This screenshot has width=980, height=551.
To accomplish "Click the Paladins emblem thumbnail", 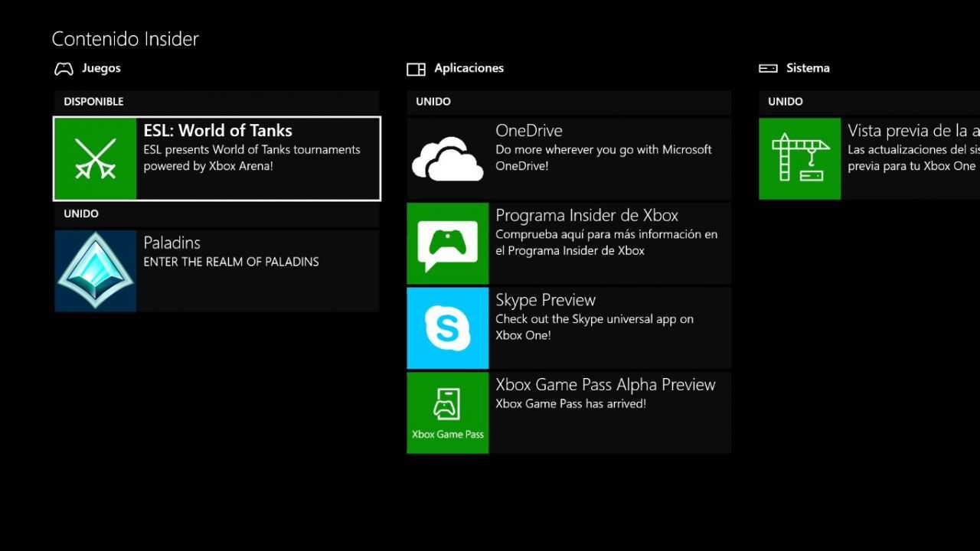I will click(95, 270).
